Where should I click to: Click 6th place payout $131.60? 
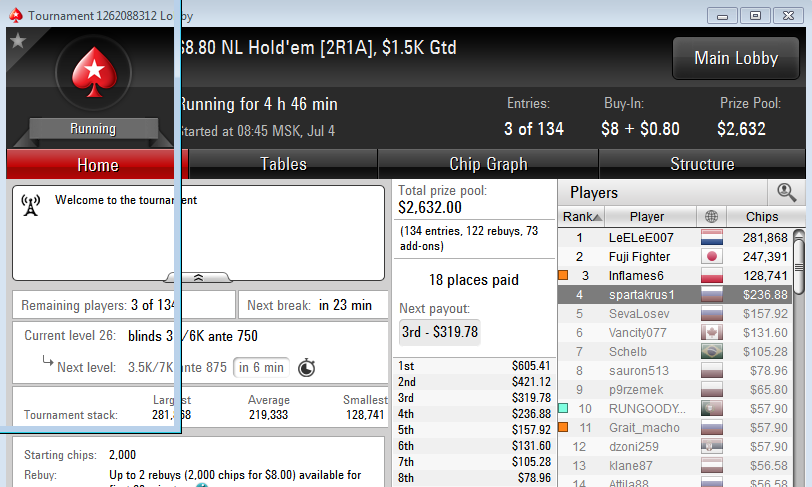(474, 446)
